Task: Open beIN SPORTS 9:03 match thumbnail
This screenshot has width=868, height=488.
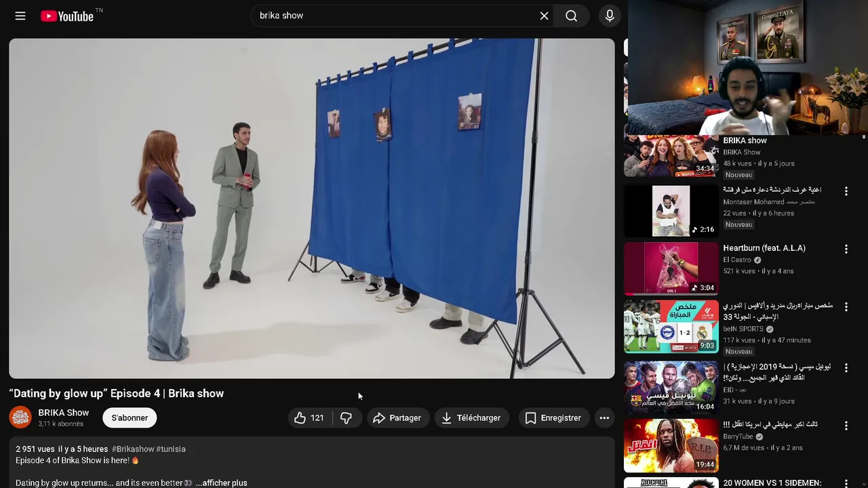Action: pos(671,326)
